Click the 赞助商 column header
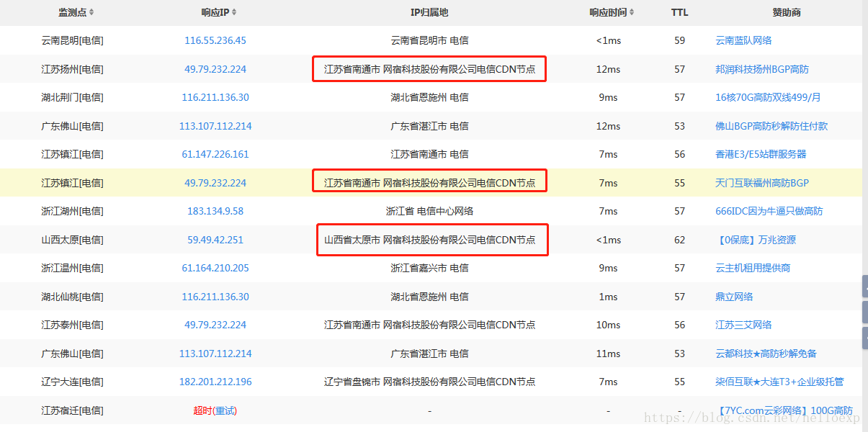This screenshot has height=432, width=868. pos(787,12)
